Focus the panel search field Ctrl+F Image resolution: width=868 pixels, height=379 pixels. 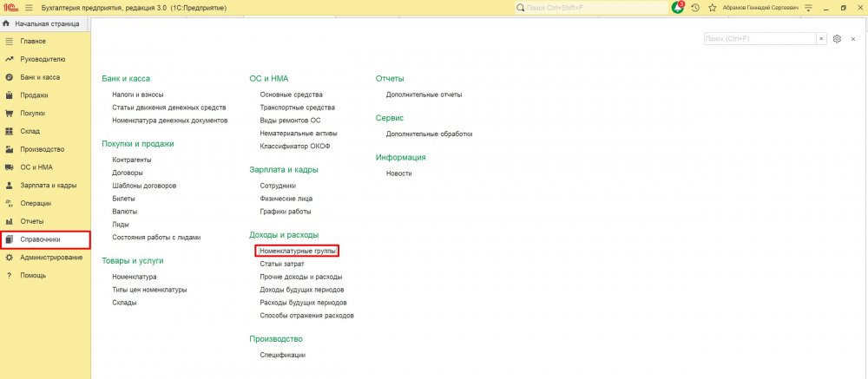click(x=760, y=39)
